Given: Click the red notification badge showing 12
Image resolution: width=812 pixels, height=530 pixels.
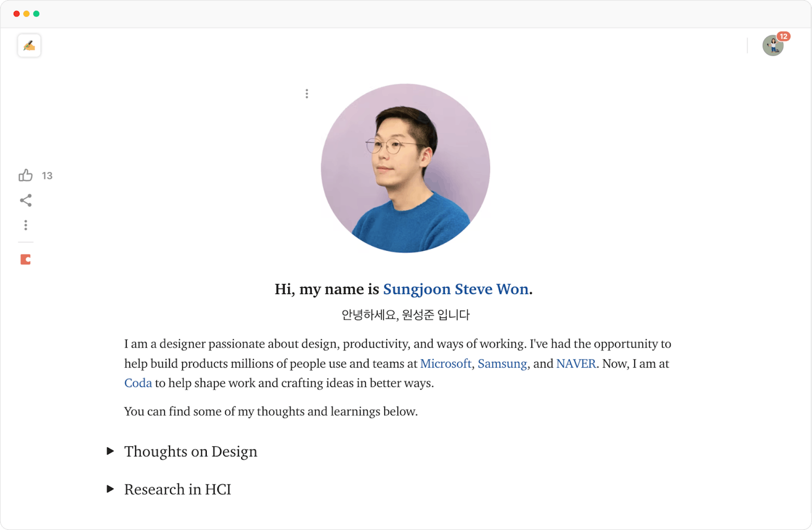Looking at the screenshot, I should (x=783, y=37).
